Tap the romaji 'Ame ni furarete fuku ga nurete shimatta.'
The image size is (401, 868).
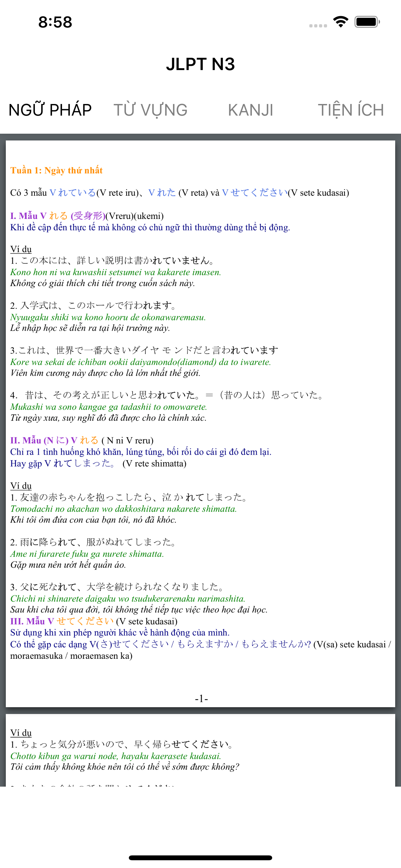click(87, 554)
